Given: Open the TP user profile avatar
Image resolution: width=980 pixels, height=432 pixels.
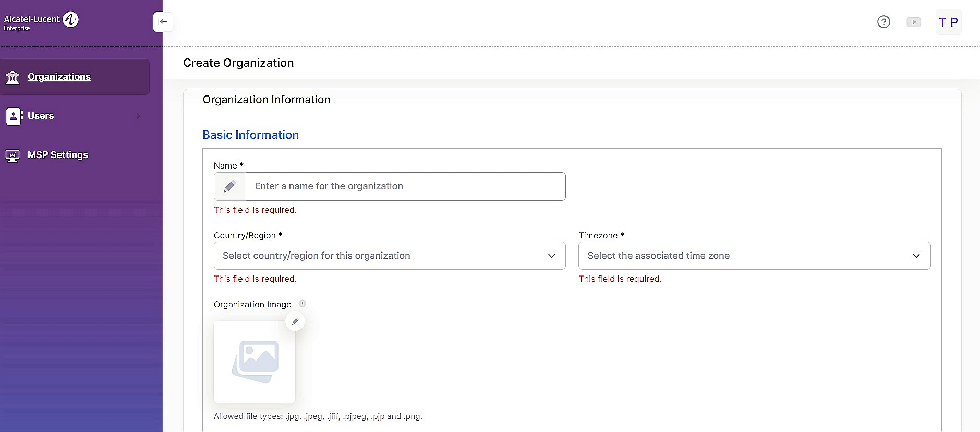Looking at the screenshot, I should [948, 22].
